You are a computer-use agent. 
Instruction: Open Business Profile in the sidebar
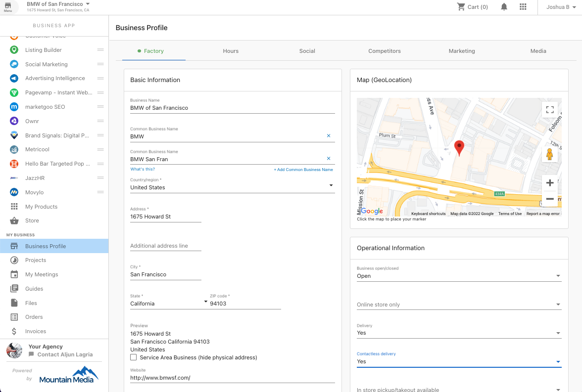(x=54, y=246)
